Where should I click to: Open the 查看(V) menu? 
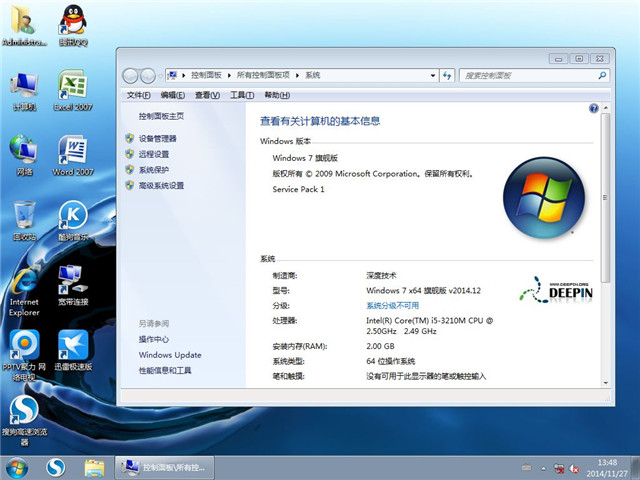click(207, 95)
